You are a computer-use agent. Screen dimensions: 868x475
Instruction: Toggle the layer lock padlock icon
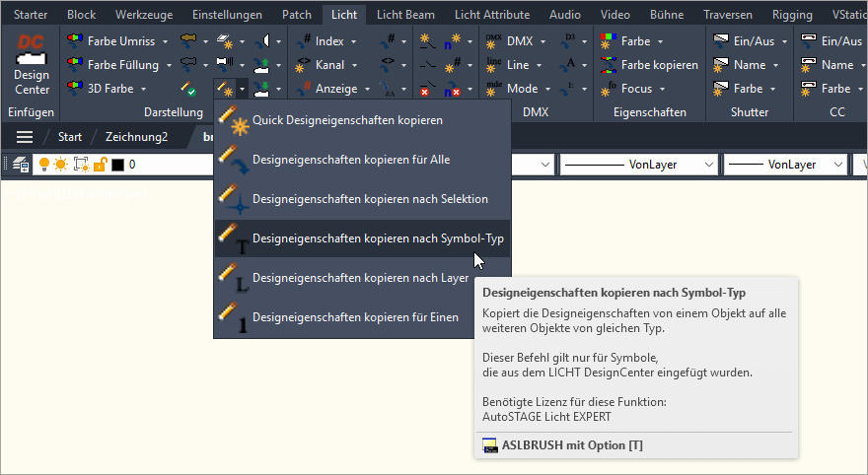click(100, 165)
